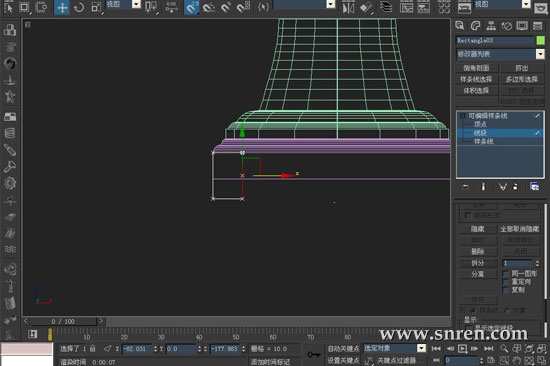Enable the 同一图形 (Same Shape) checkbox
The image size is (550, 366).
pos(505,274)
